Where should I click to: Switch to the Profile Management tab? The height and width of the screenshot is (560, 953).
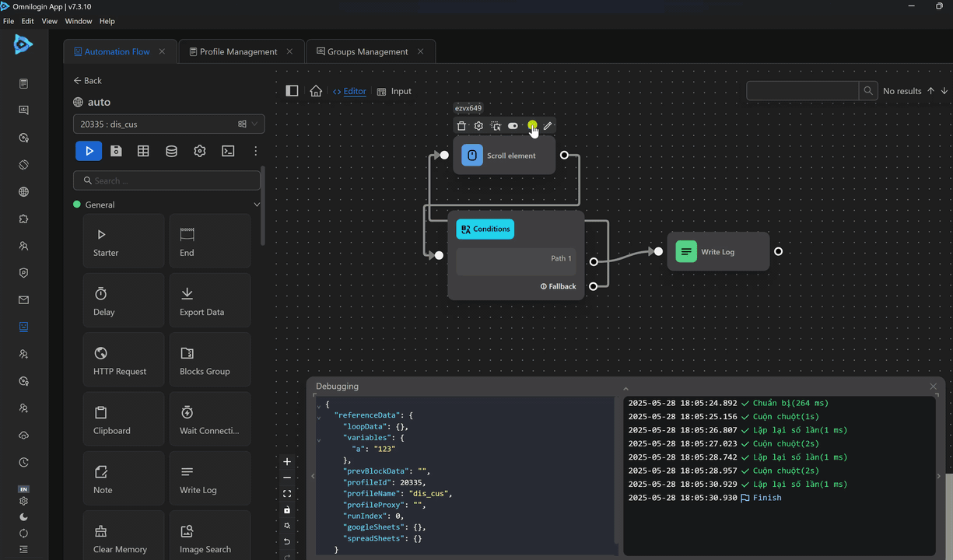click(238, 51)
